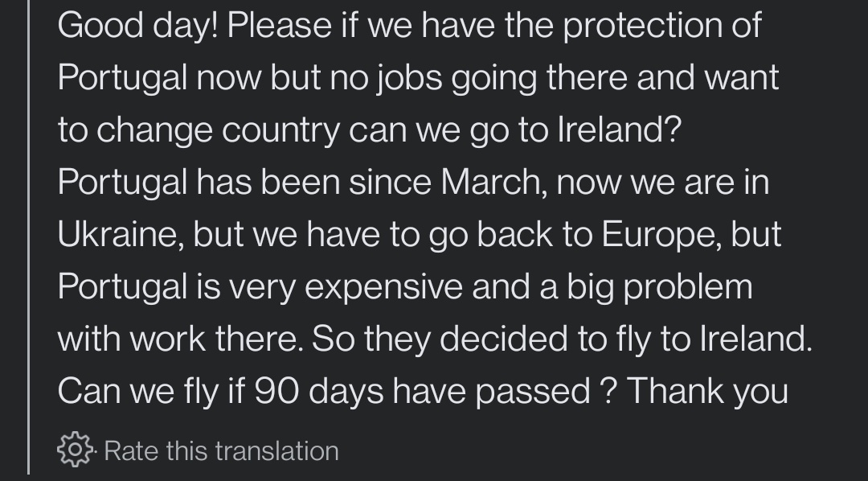This screenshot has height=481, width=868.
Task: Click the "Good day!" greeting text
Action: [138, 26]
